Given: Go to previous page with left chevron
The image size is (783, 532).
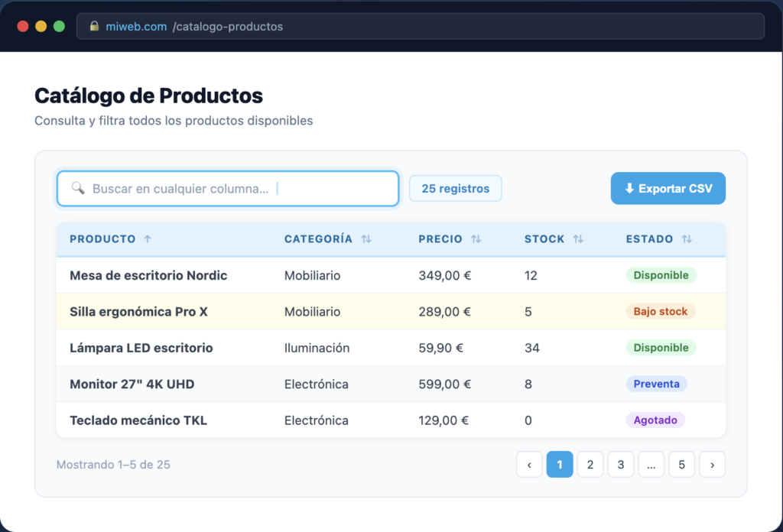Looking at the screenshot, I should click(x=529, y=464).
